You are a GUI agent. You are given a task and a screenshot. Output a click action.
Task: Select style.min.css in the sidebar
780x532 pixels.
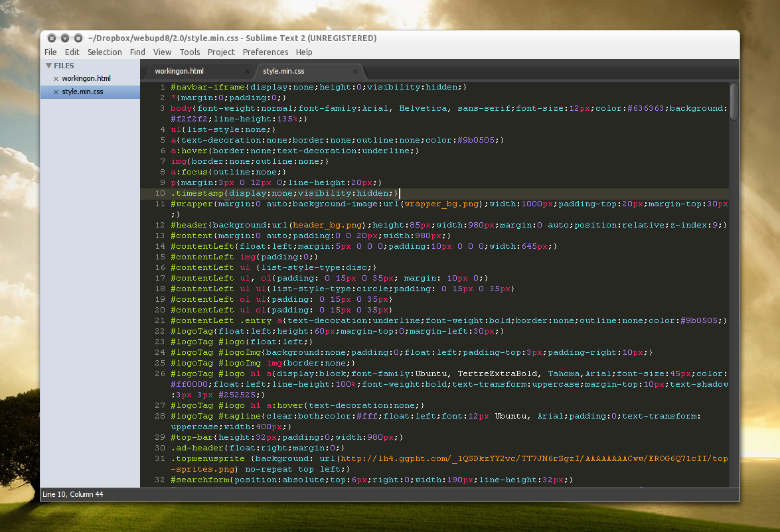coord(83,92)
